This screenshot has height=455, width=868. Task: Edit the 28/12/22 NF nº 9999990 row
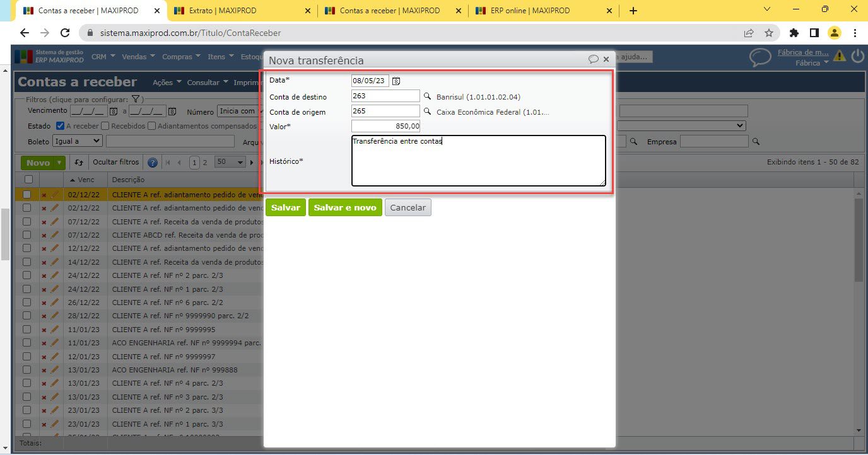tap(54, 316)
